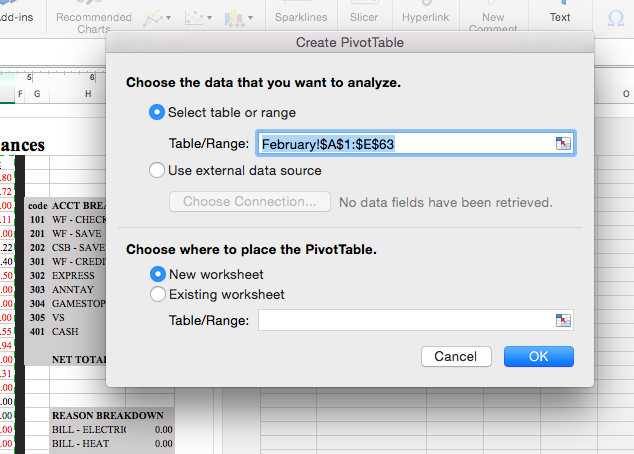634x454 pixels.
Task: Choose 'Existing worksheet' radio button
Action: click(x=158, y=294)
